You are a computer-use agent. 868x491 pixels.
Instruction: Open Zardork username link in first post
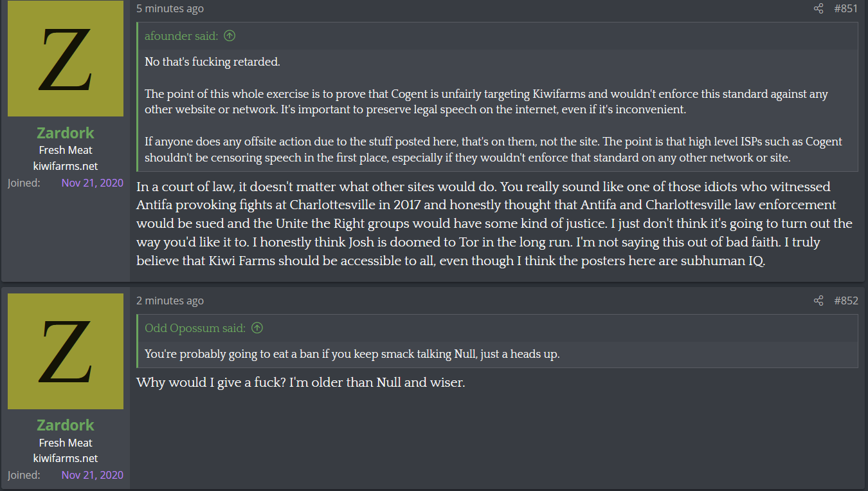(x=66, y=133)
